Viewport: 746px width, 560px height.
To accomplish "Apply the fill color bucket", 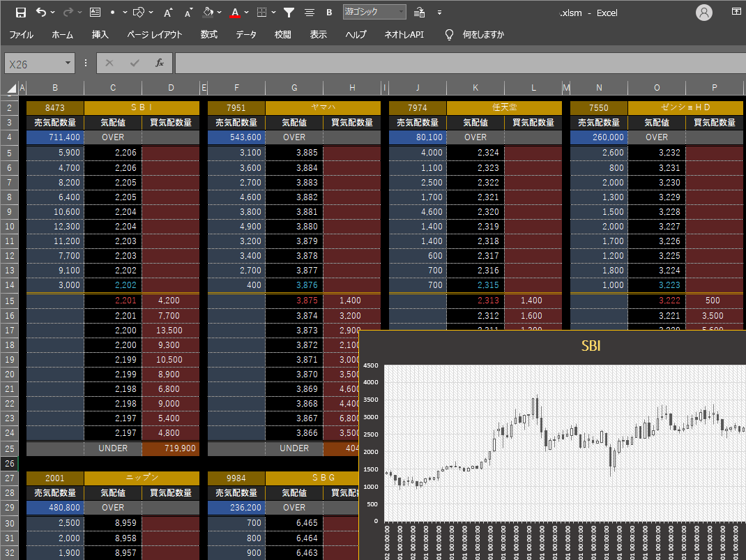I will pos(208,13).
